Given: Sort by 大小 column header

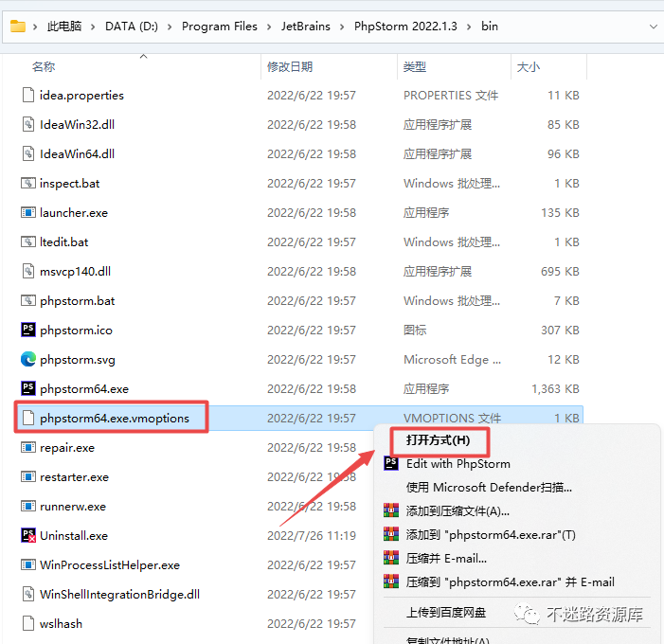Looking at the screenshot, I should click(528, 66).
